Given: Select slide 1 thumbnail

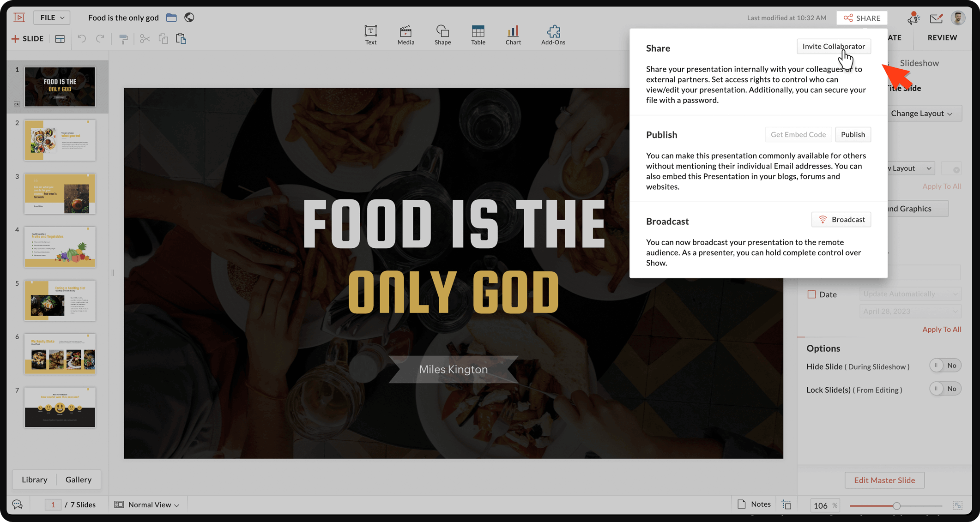Looking at the screenshot, I should (60, 87).
